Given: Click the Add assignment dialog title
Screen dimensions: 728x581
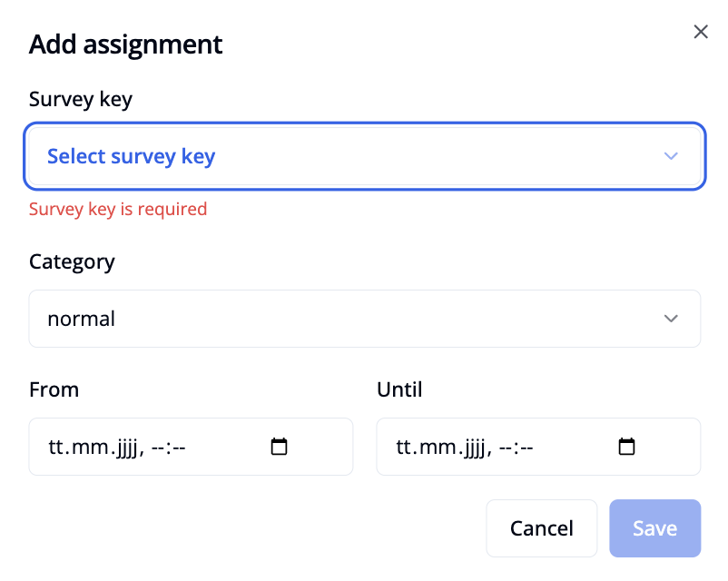Looking at the screenshot, I should click(125, 44).
